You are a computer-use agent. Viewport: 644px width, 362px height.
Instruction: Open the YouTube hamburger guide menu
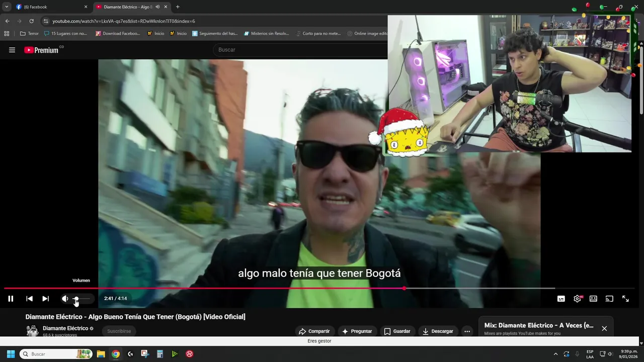point(12,50)
